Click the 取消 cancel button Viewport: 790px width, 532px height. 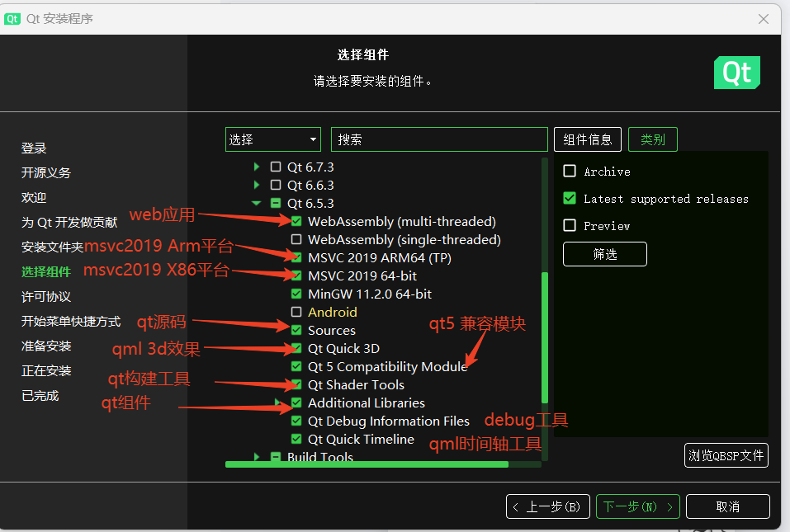pos(727,506)
